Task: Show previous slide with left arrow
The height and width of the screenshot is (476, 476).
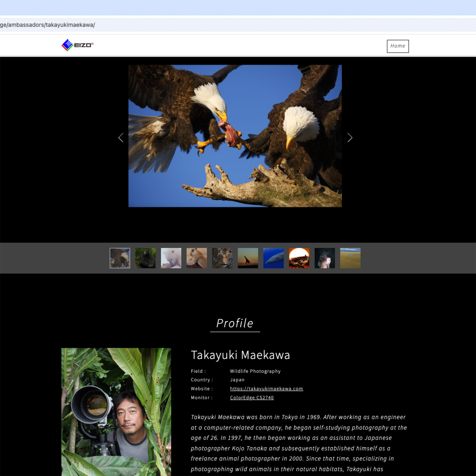Action: [121, 138]
